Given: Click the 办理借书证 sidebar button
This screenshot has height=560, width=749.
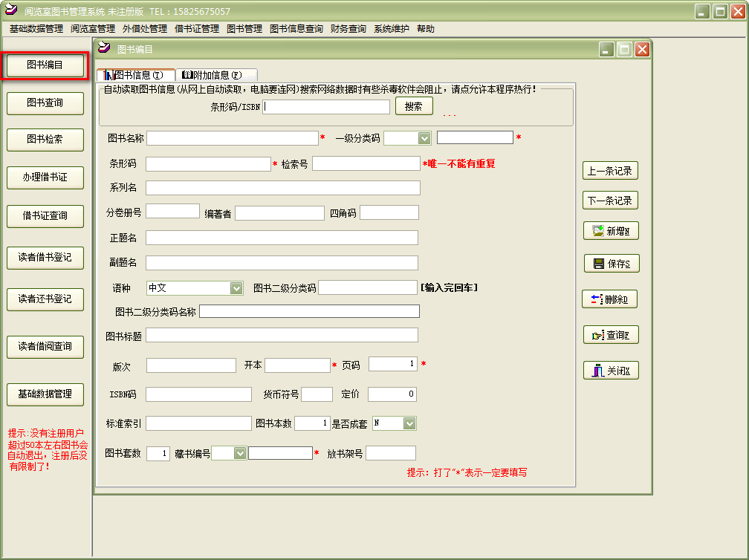Looking at the screenshot, I should pos(45,177).
